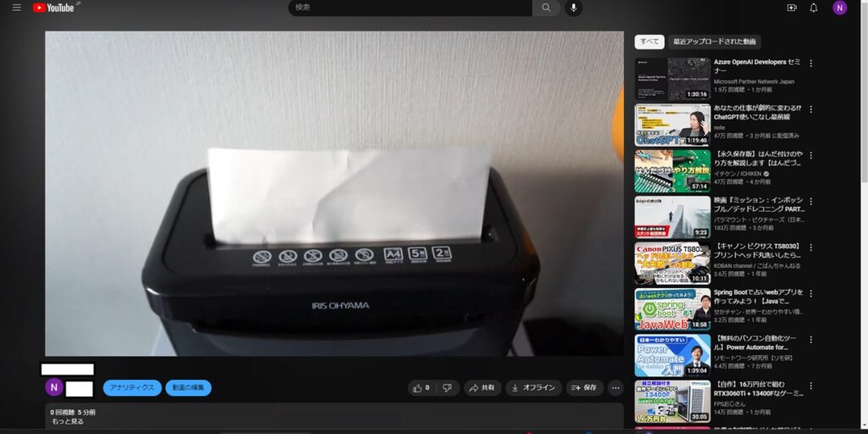
Task: Open the ChatGPT使いこなし最前線 video title
Action: coord(757,113)
